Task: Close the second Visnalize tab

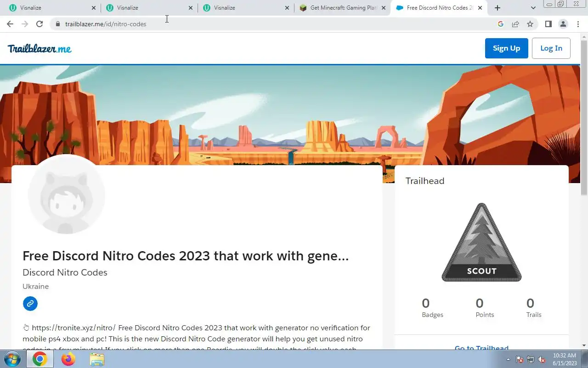Action: (191, 8)
